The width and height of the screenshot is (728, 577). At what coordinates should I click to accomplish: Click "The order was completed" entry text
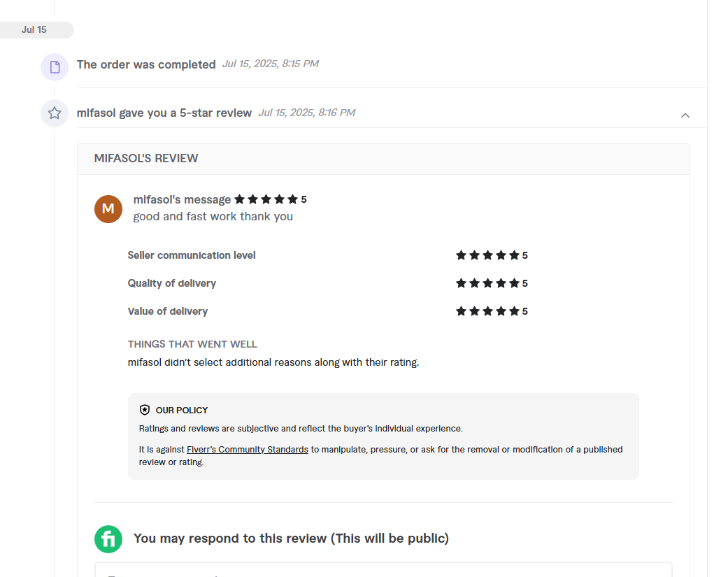(x=146, y=64)
